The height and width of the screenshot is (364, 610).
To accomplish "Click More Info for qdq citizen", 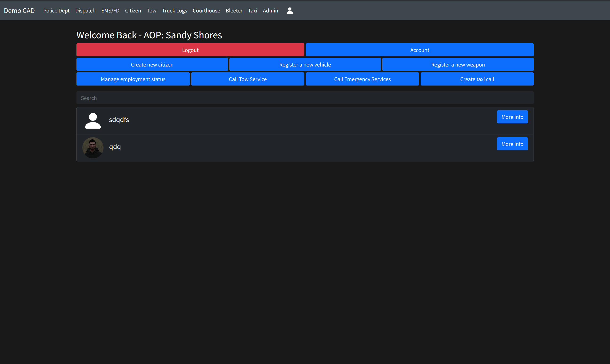I will coord(512,144).
